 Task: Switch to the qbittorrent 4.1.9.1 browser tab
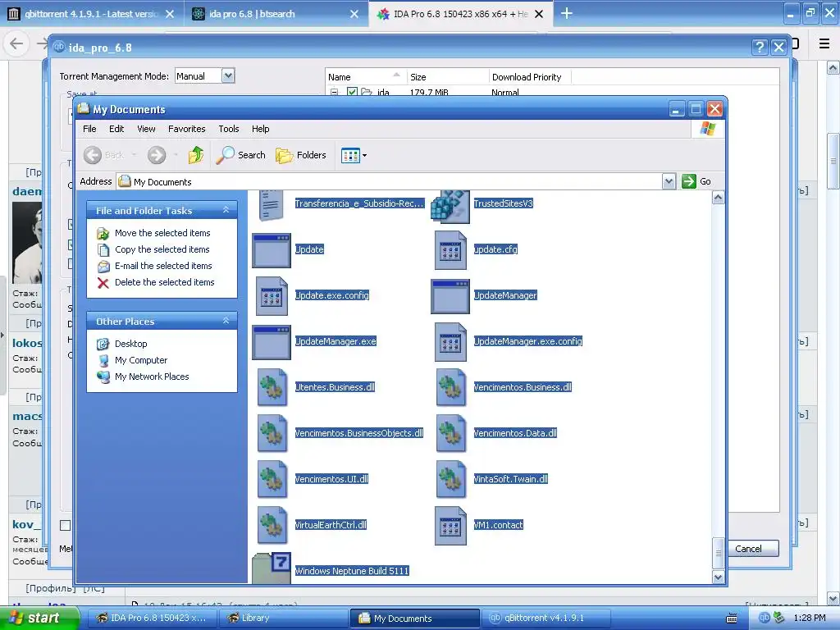(x=92, y=14)
